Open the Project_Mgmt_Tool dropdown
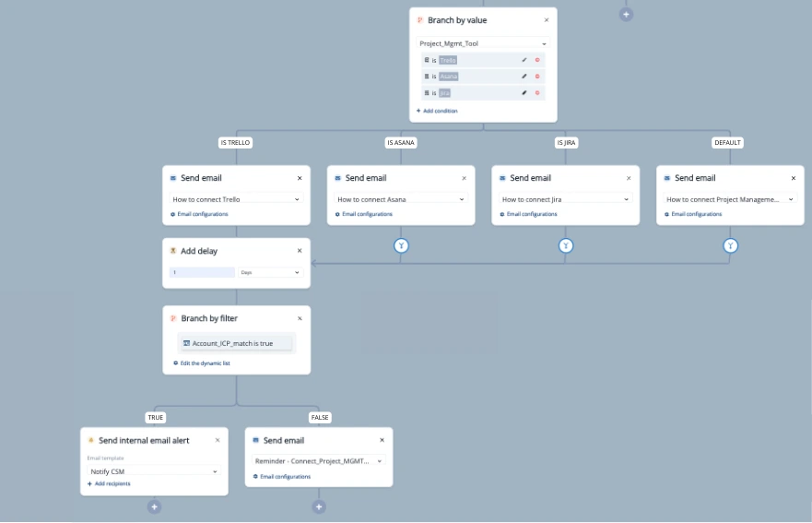Image resolution: width=812 pixels, height=523 pixels. click(x=483, y=43)
